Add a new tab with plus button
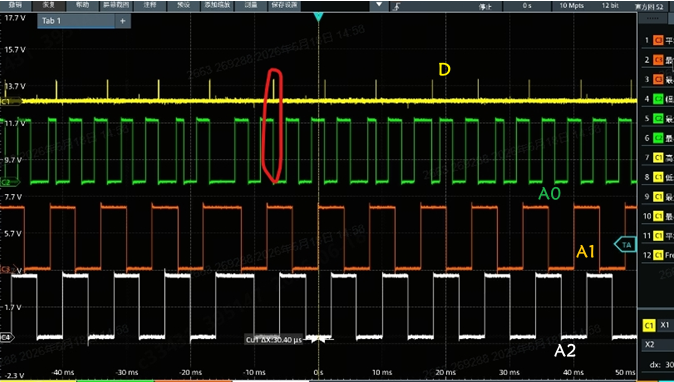The image size is (674, 382). 123,21
